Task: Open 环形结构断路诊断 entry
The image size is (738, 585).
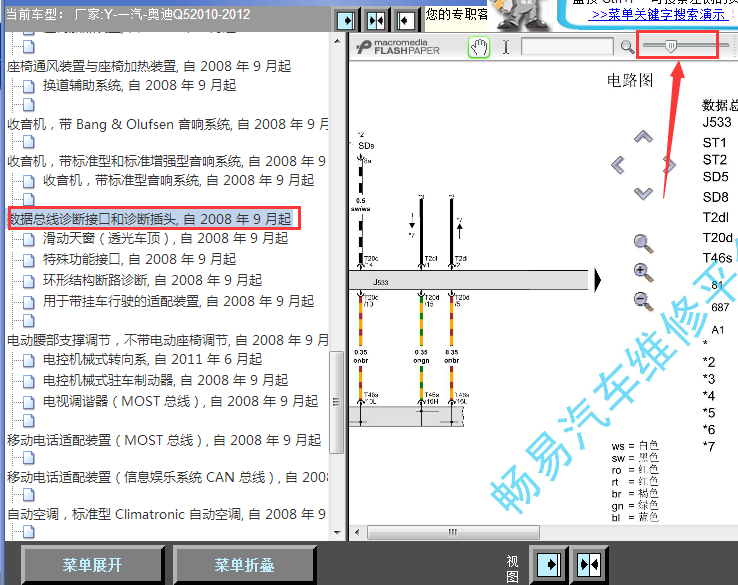Action: point(152,280)
